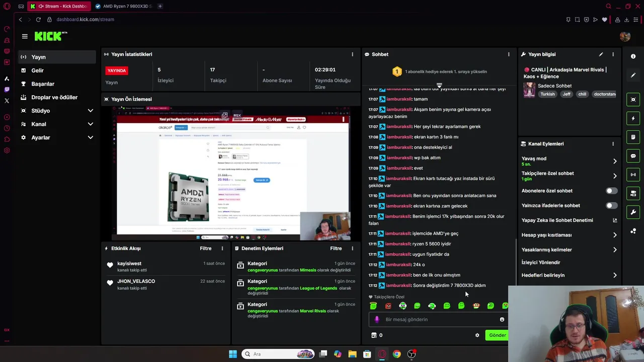Click the Marvel Rivals category link
The height and width of the screenshot is (362, 644).
pyautogui.click(x=313, y=311)
